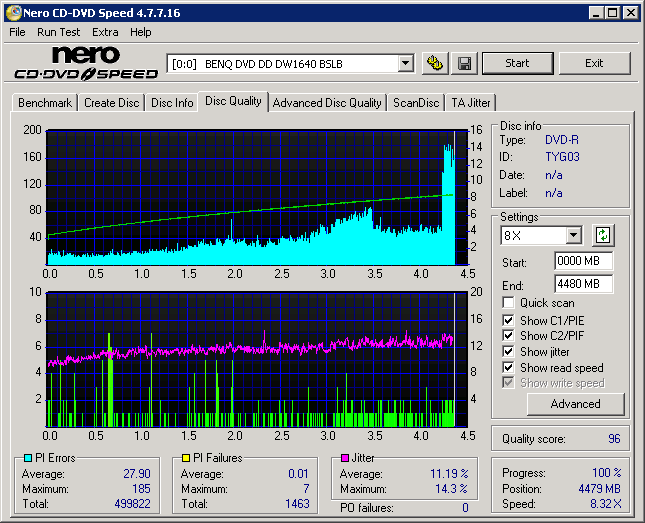The width and height of the screenshot is (645, 523).
Task: Click the Speed value 8.32 X
Action: pos(606,504)
